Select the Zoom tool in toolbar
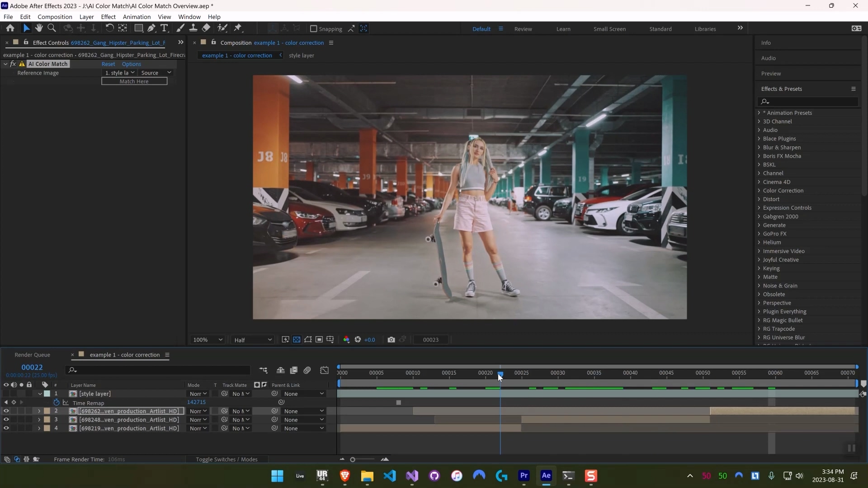 click(x=52, y=28)
